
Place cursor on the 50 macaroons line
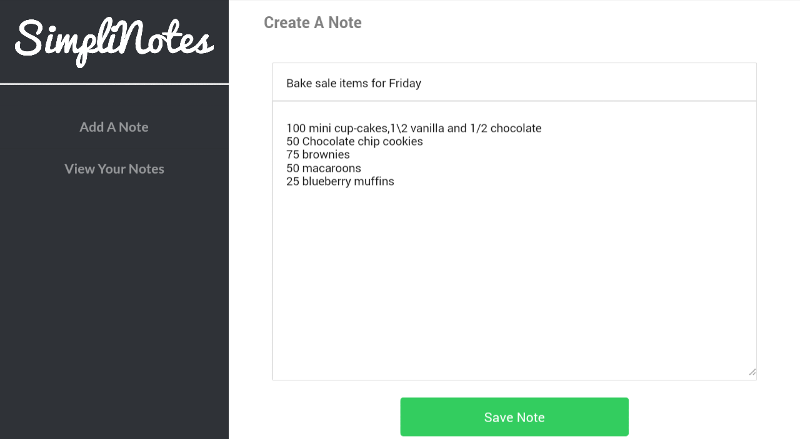pyautogui.click(x=323, y=168)
